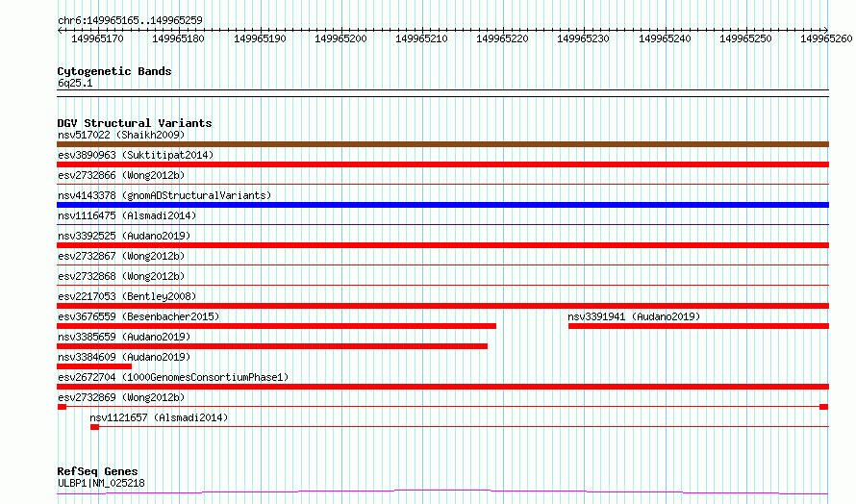
Task: Select variant label esv2732868 (Wong2012b)
Action: pos(121,276)
